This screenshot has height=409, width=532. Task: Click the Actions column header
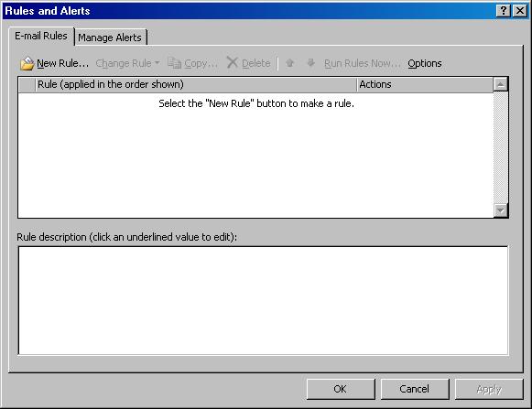[x=425, y=84]
